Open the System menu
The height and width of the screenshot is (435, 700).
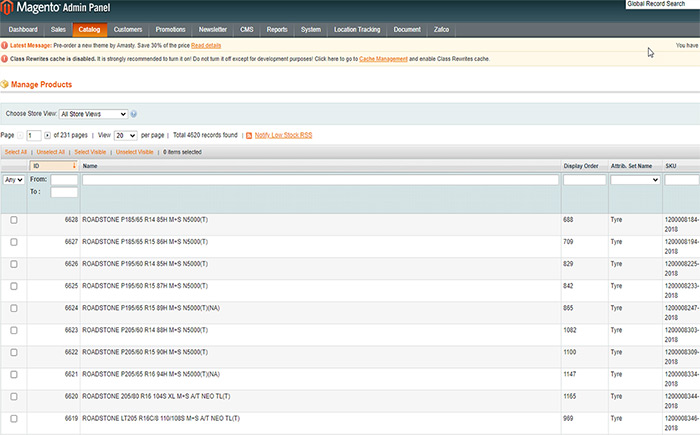tap(311, 29)
